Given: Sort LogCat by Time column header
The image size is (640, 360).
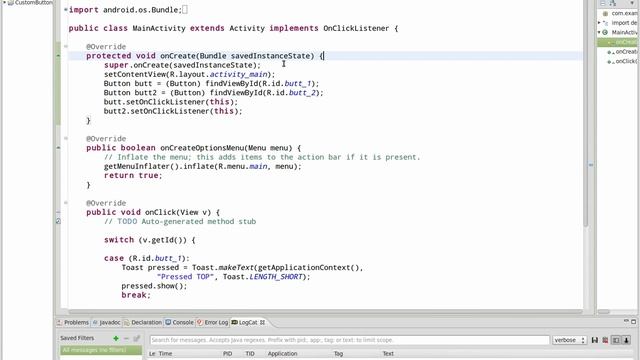Looking at the screenshot, I should point(165,353).
